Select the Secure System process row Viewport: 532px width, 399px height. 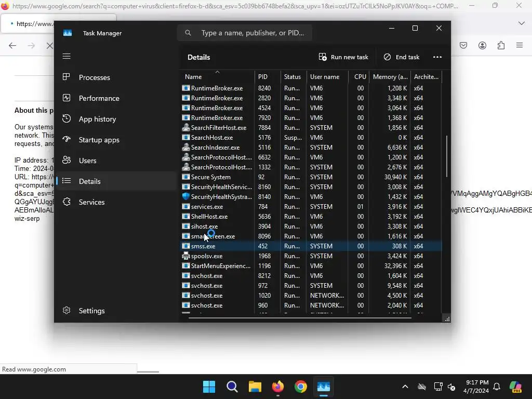tap(311, 177)
